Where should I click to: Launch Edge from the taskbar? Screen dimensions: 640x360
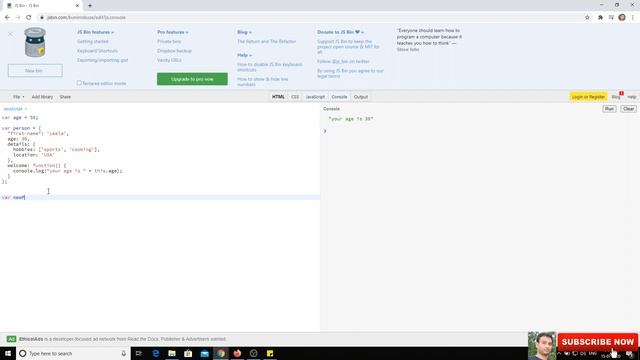(156, 353)
